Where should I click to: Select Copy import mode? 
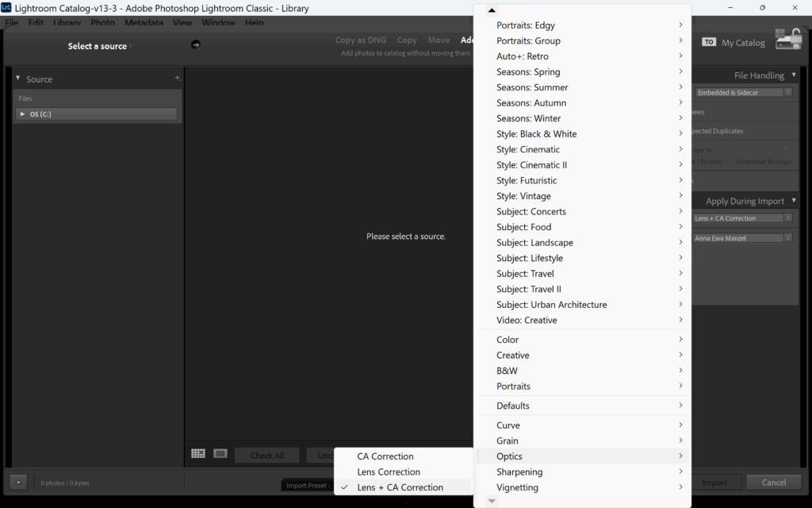pyautogui.click(x=407, y=40)
